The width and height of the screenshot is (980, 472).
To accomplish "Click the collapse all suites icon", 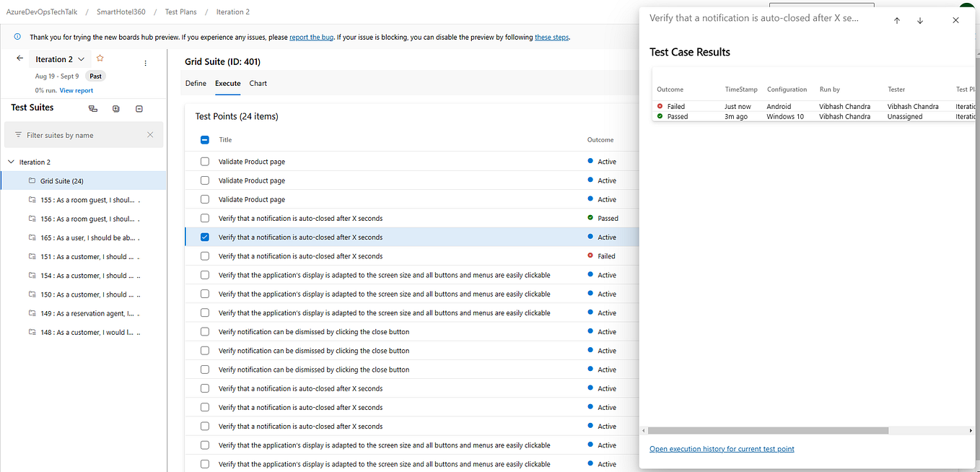I will point(138,109).
